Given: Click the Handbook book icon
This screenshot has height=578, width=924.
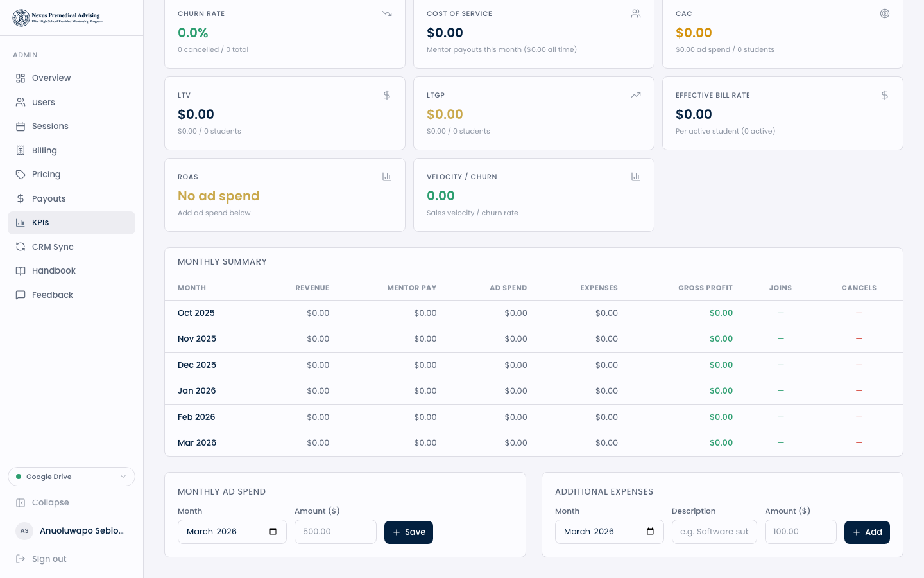Looking at the screenshot, I should tap(21, 271).
